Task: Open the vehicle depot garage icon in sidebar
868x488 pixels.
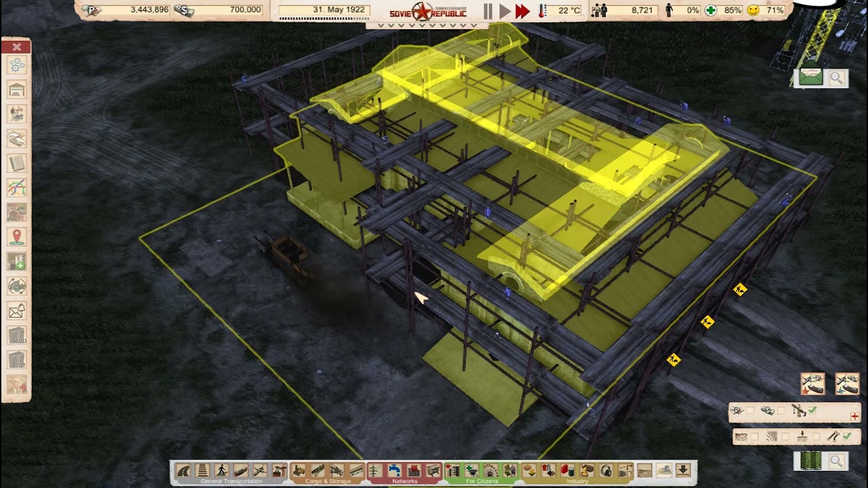Action: (x=17, y=89)
